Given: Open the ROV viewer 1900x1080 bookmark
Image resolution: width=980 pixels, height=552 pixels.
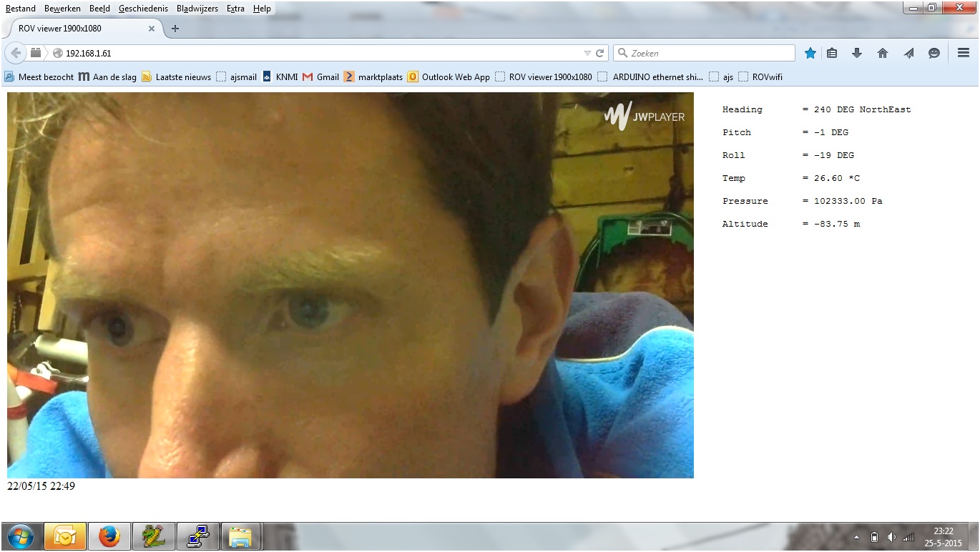Looking at the screenshot, I should 544,77.
